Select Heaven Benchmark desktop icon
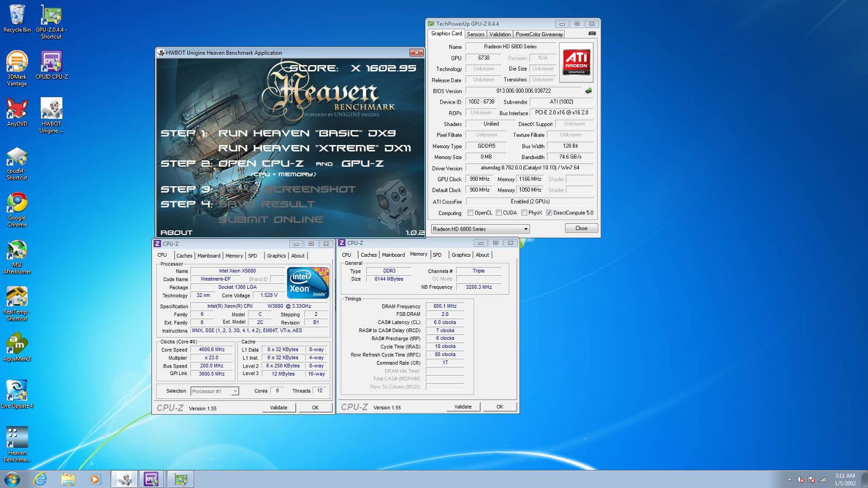 point(17,444)
